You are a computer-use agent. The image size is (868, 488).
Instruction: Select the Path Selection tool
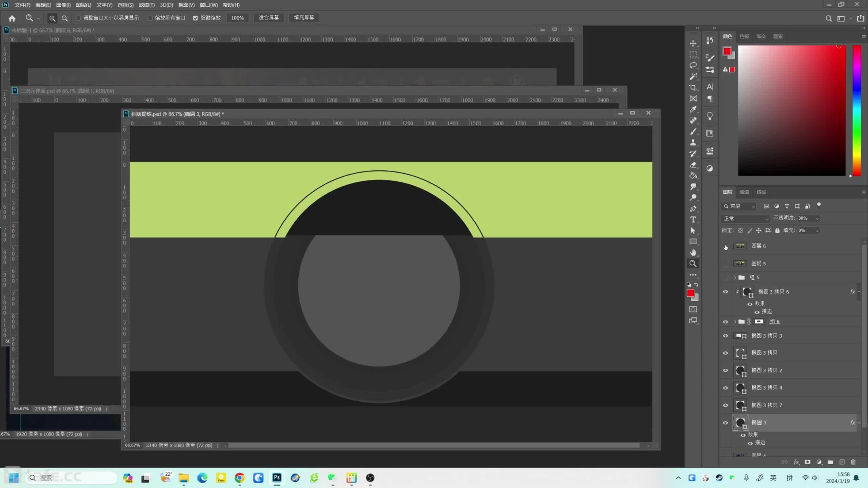pos(693,231)
